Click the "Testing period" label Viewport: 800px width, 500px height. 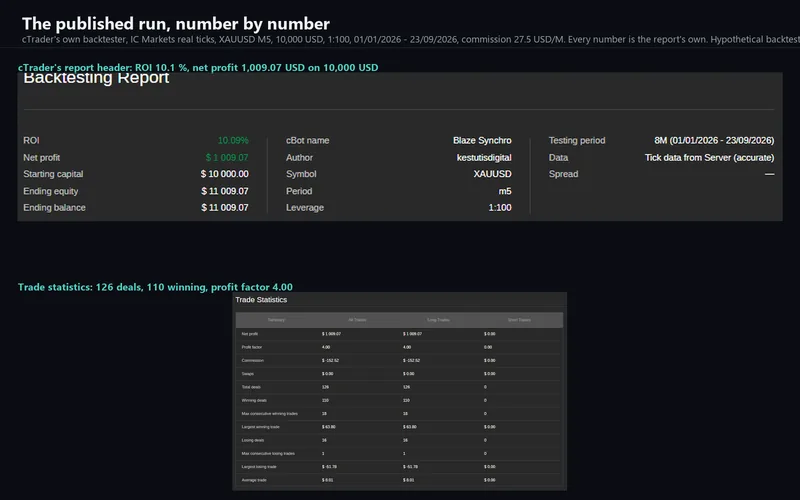577,140
